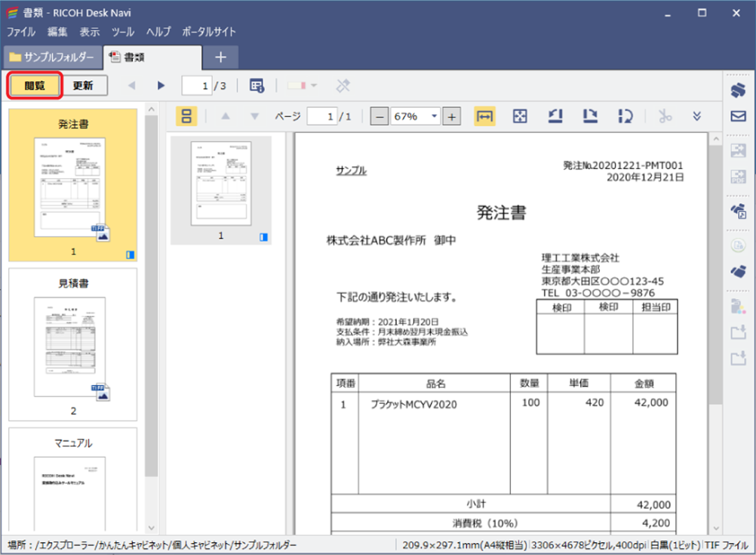Image resolution: width=756 pixels, height=555 pixels.
Task: Rotate page right icon
Action: (590, 116)
